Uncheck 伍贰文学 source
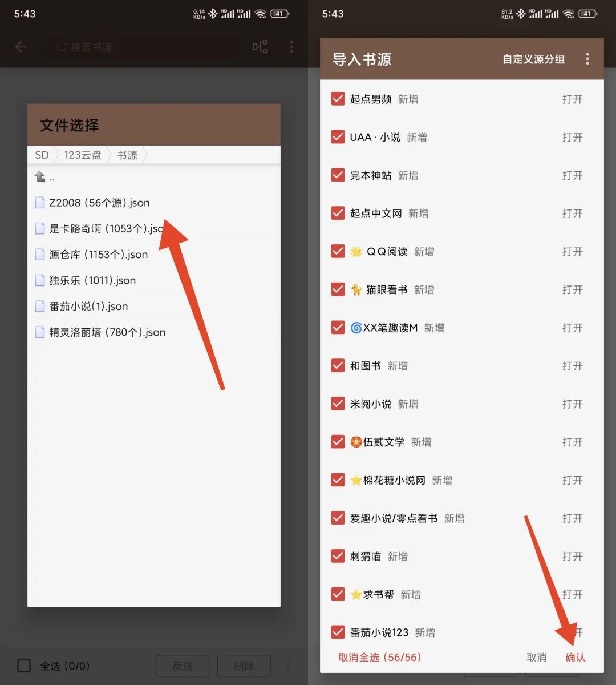616x685 pixels. 338,442
